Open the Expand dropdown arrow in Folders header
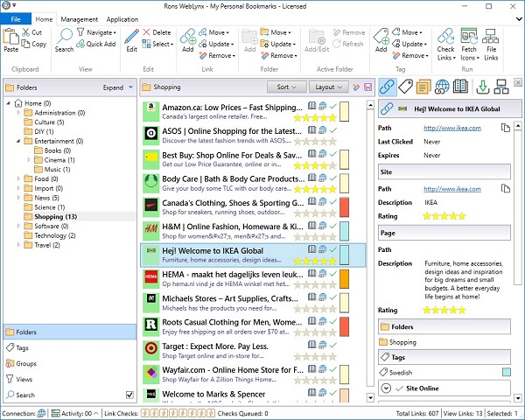Screen dimensions: 525x420 coord(130,87)
